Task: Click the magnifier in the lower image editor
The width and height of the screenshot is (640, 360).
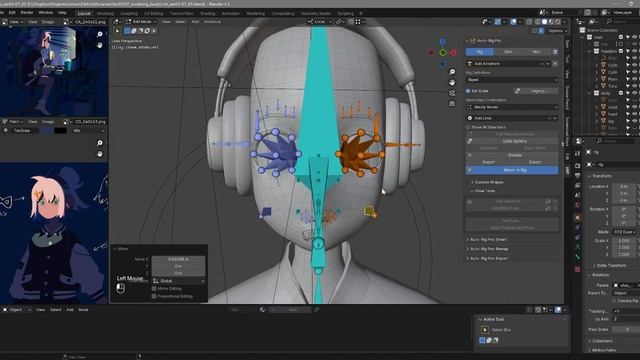Action: click(x=100, y=143)
